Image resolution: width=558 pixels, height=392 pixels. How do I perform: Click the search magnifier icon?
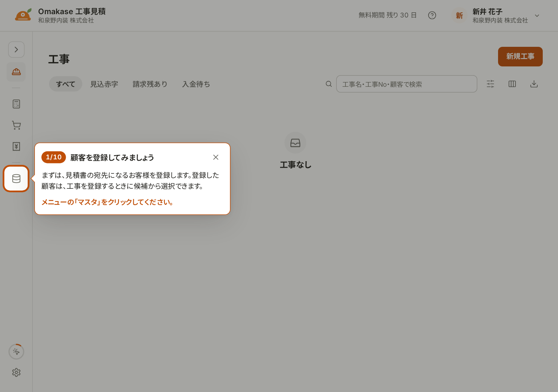[x=329, y=84]
